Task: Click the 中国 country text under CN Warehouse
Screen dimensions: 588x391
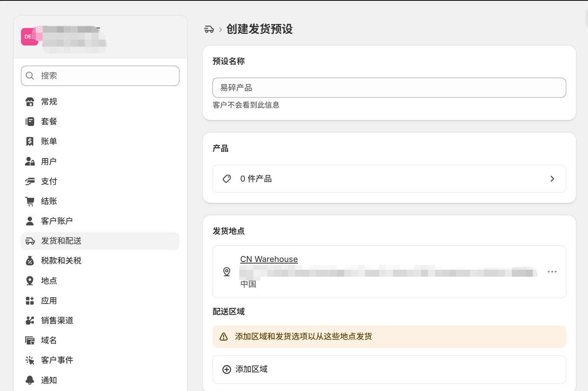Action: (248, 284)
